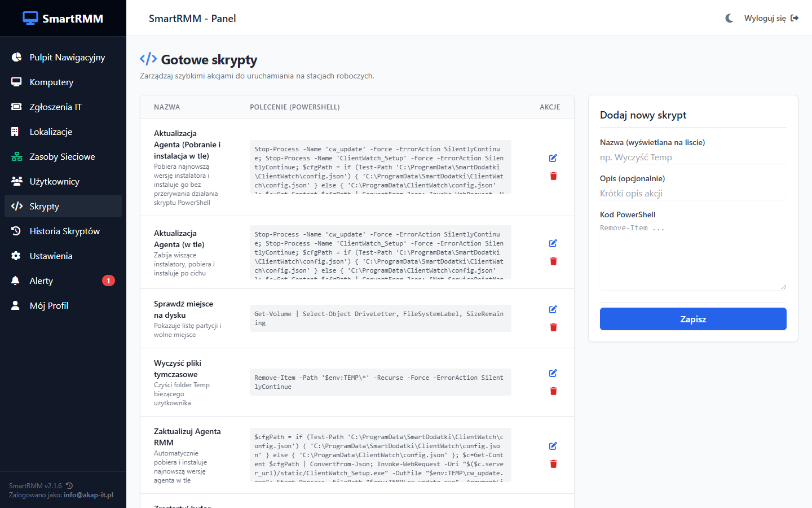Delete the Aktualizacja Agenta (w tle) script

click(553, 261)
